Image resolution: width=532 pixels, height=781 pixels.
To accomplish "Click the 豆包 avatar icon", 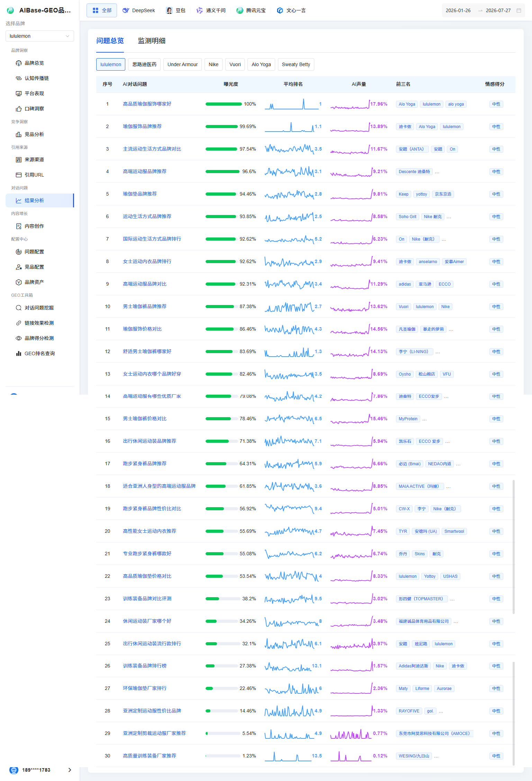I will click(x=169, y=10).
